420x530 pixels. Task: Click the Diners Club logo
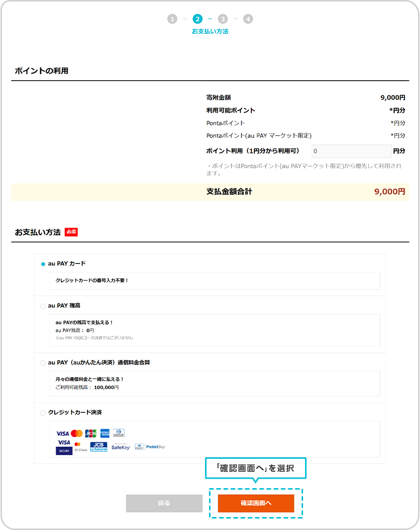pyautogui.click(x=118, y=433)
